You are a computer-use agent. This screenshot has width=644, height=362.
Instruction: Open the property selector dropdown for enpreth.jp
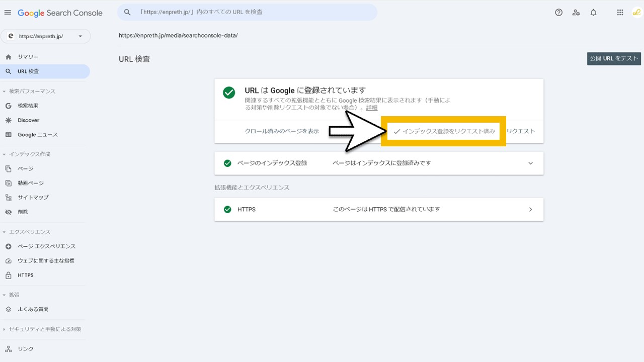(80, 36)
